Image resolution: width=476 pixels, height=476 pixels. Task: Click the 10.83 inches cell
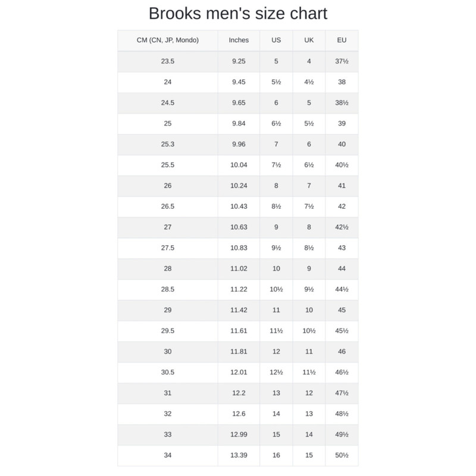click(x=239, y=248)
